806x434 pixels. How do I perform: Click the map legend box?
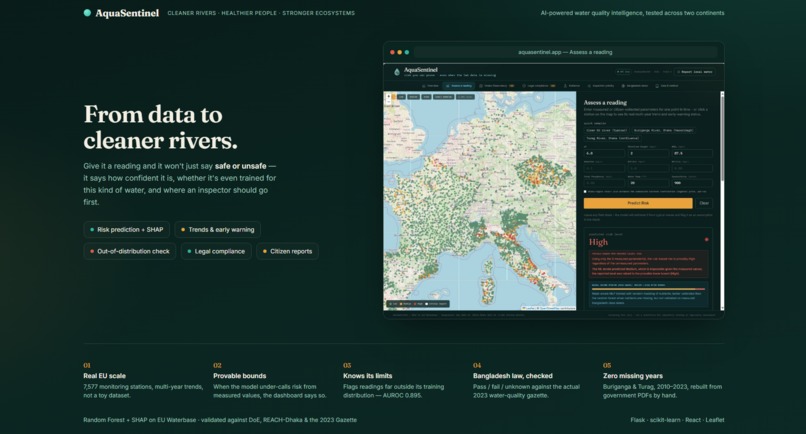418,304
